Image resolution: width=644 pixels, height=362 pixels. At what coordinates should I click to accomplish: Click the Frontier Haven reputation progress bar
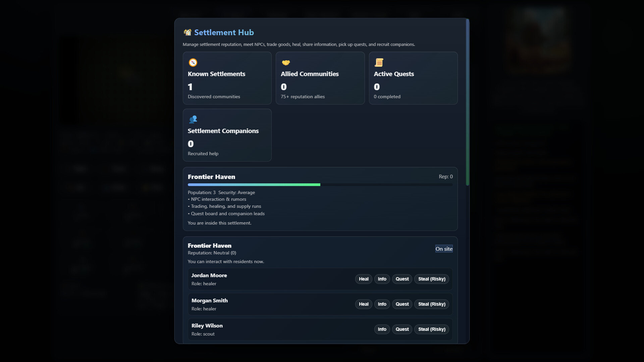pos(320,185)
